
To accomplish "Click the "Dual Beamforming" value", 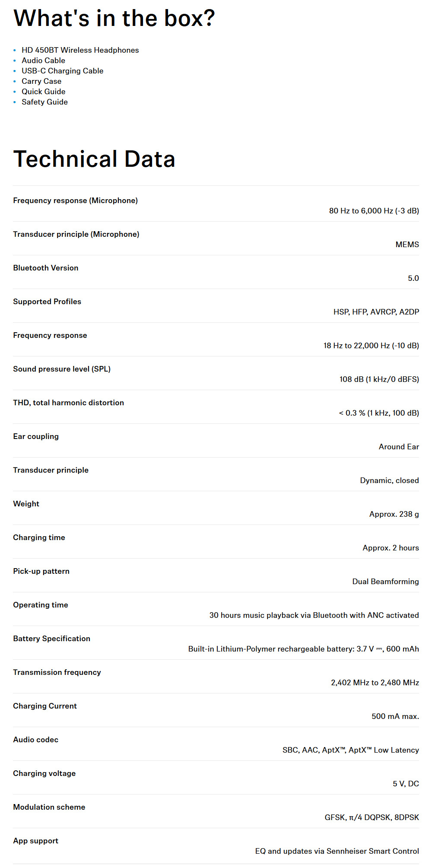I will [385, 582].
